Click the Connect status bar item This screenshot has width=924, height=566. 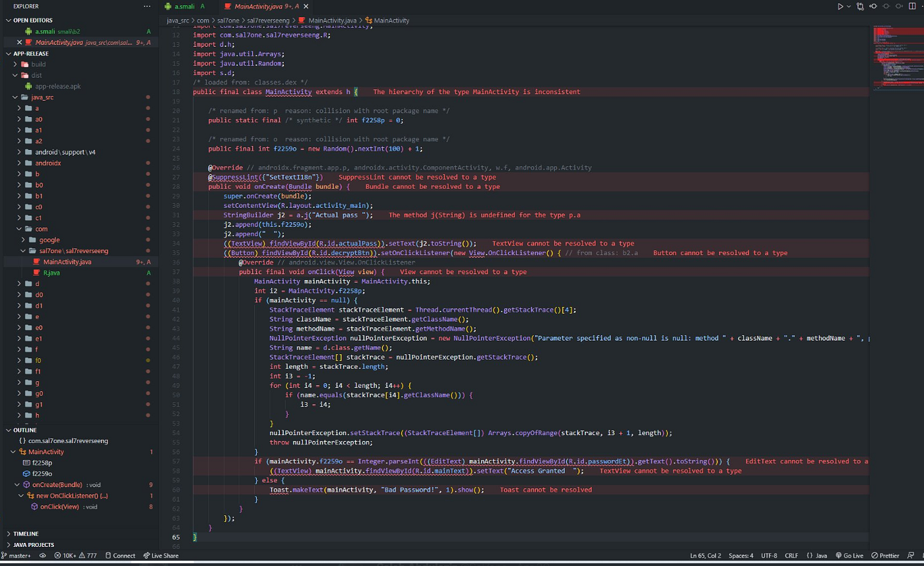pos(123,555)
